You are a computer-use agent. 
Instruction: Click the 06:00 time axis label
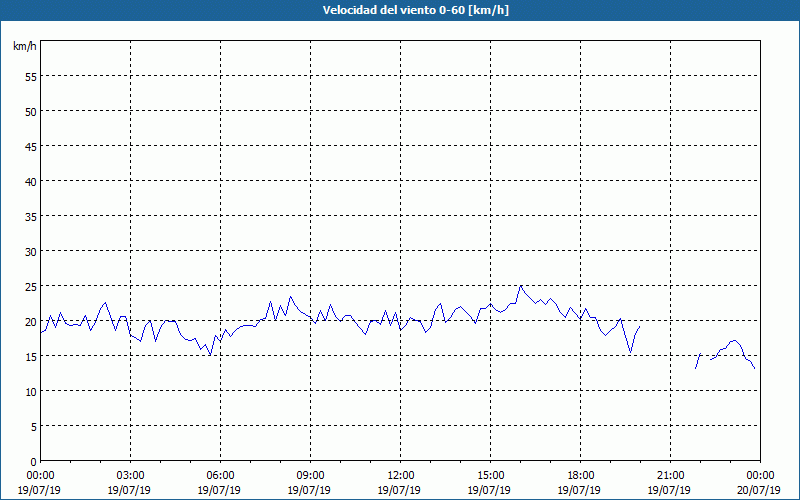click(x=220, y=476)
